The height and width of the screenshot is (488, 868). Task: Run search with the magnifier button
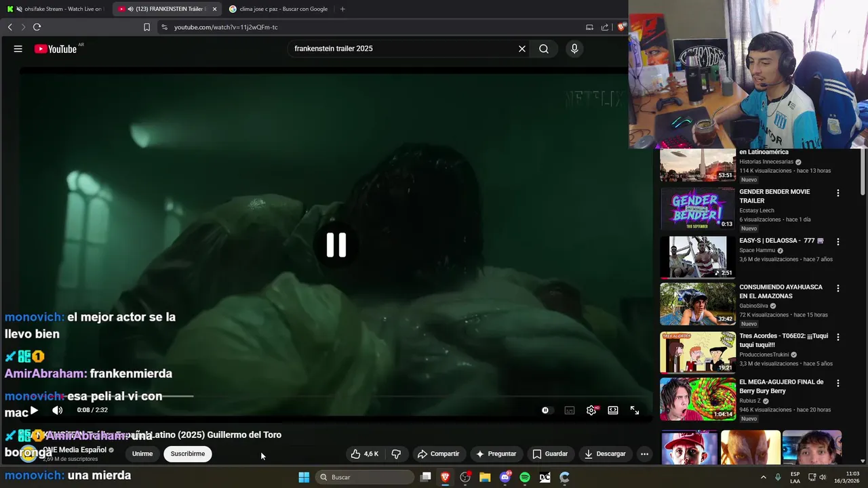tap(544, 49)
